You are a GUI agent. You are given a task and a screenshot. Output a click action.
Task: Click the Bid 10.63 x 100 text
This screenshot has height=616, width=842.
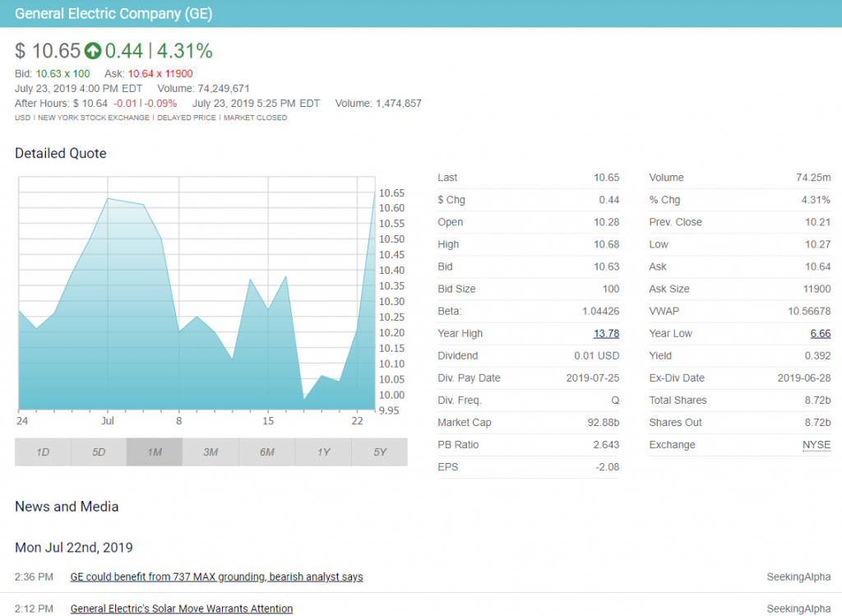52,73
